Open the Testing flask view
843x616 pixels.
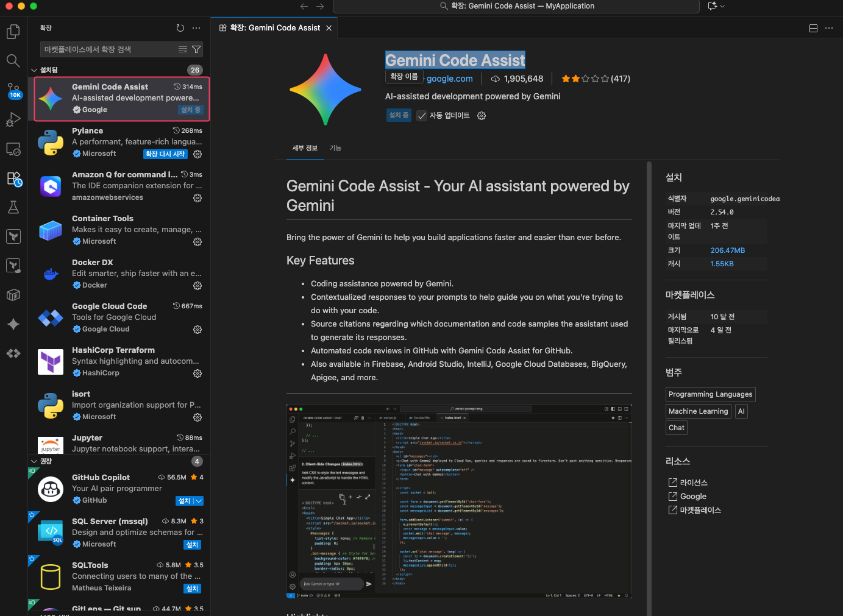tap(13, 207)
